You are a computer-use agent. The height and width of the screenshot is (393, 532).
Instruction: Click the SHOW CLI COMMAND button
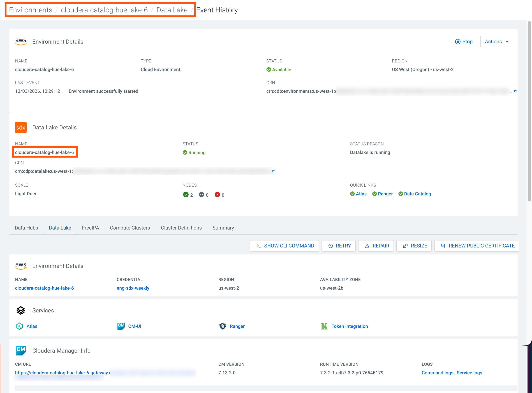[x=284, y=246]
